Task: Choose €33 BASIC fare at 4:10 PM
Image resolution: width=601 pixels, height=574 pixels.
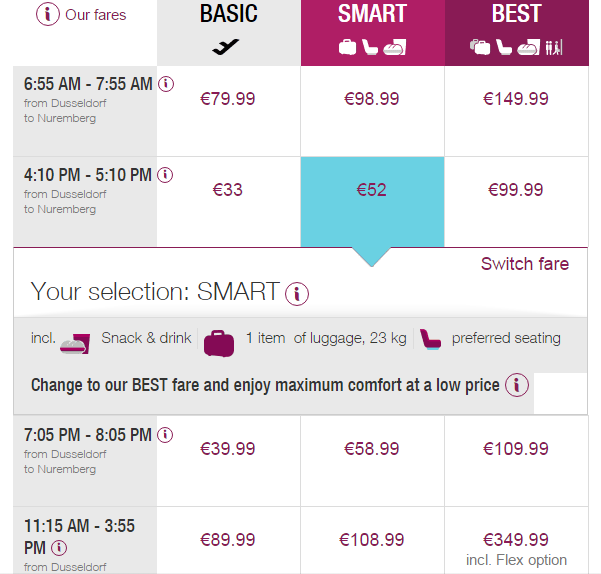Action: pos(228,190)
